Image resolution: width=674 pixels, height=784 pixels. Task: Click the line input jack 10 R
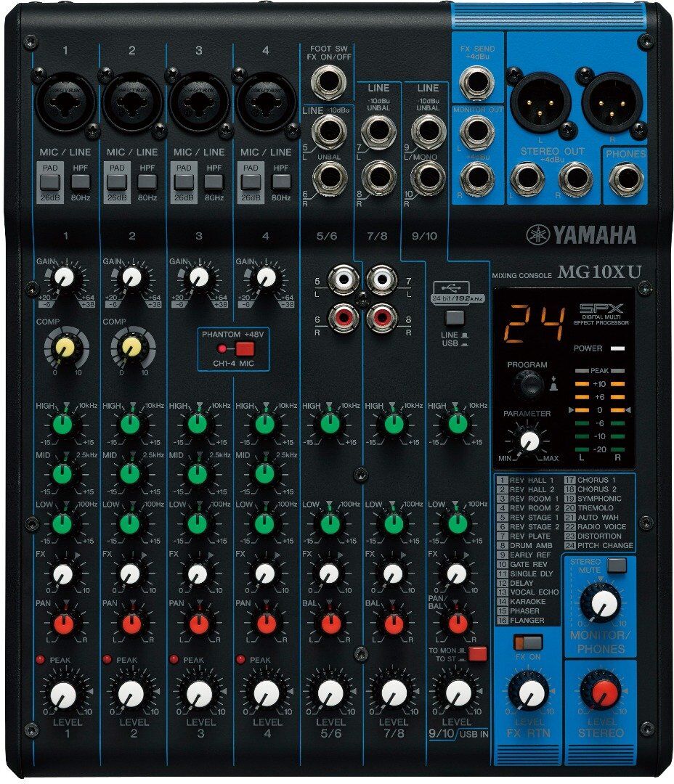pyautogui.click(x=429, y=179)
